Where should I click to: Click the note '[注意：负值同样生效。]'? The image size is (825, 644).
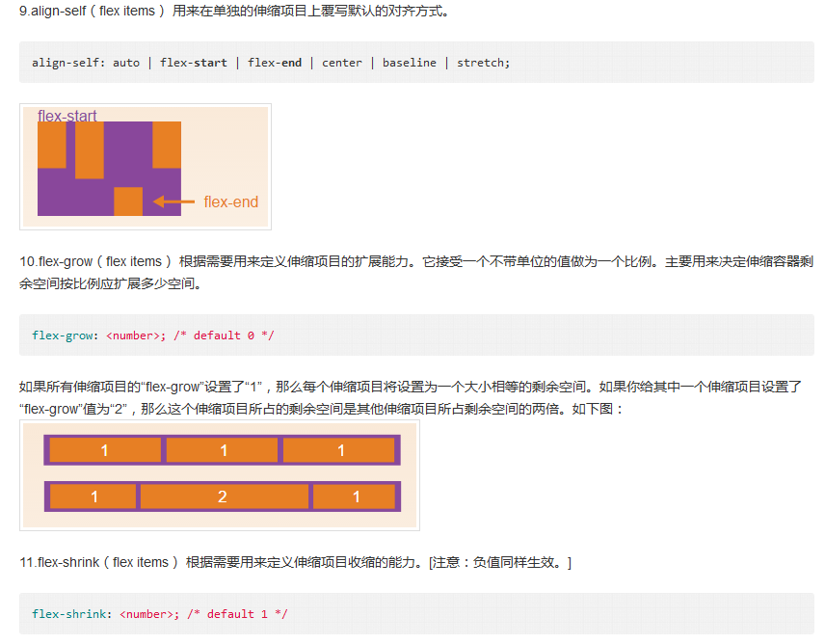point(500,562)
